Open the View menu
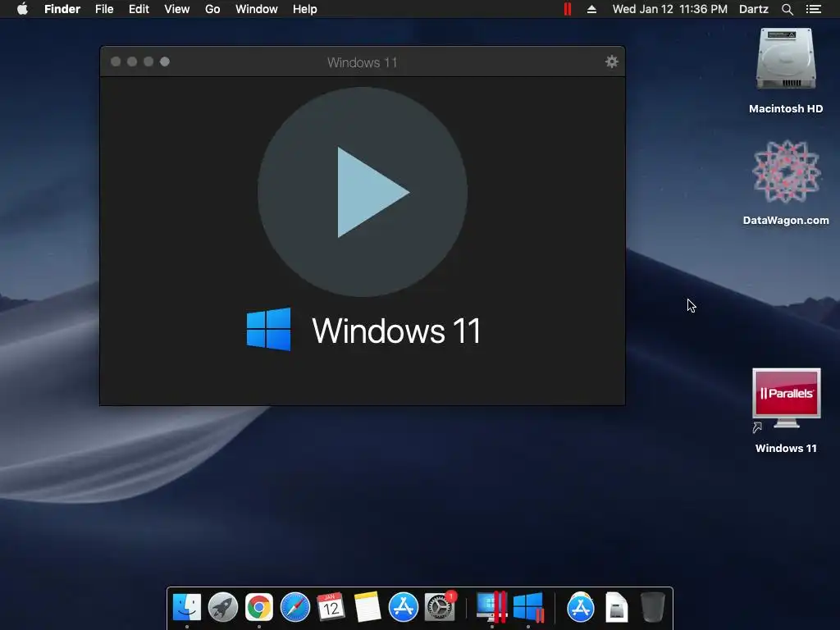Image resolution: width=840 pixels, height=630 pixels. click(177, 9)
